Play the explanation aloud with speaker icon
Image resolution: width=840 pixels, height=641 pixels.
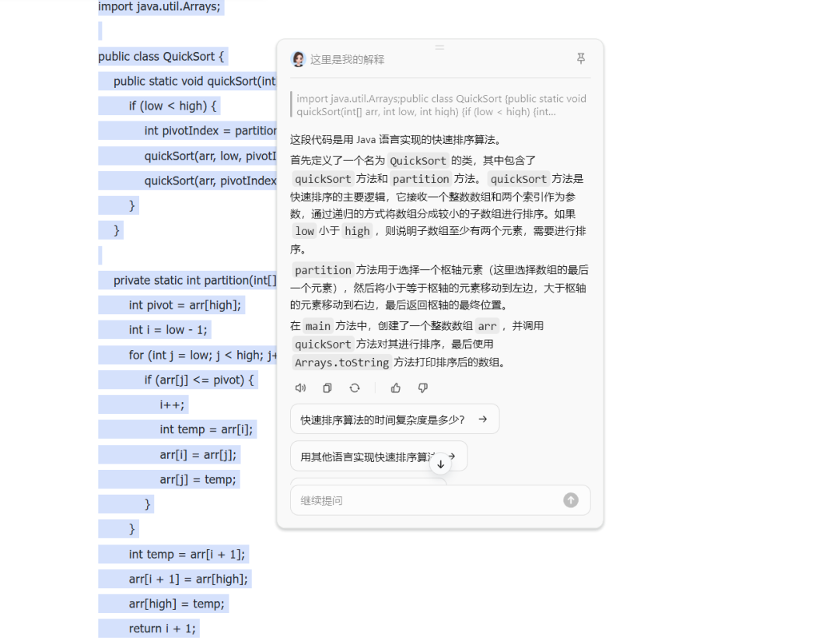point(300,388)
